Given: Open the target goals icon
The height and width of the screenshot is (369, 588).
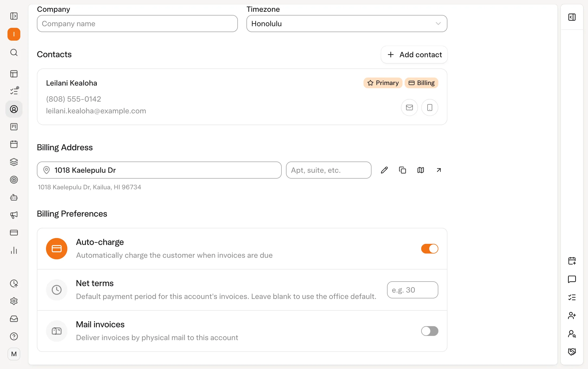Looking at the screenshot, I should [14, 180].
